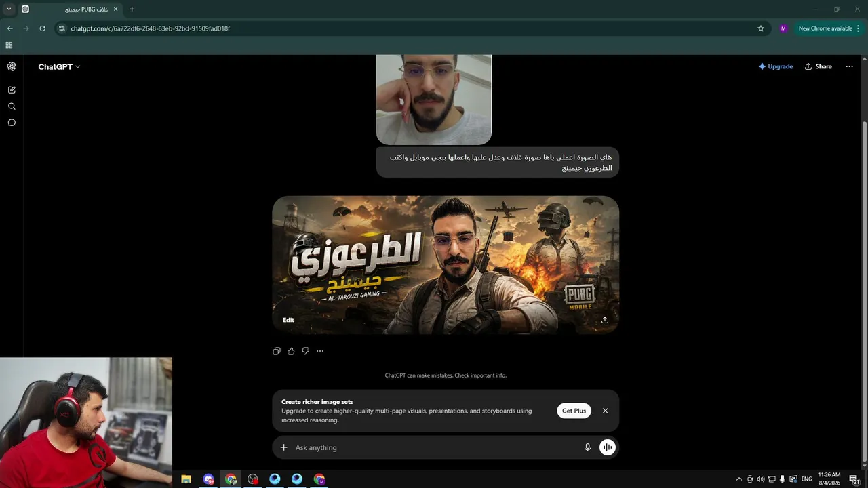The width and height of the screenshot is (868, 488).
Task: Show hidden system tray icons
Action: [x=738, y=479]
